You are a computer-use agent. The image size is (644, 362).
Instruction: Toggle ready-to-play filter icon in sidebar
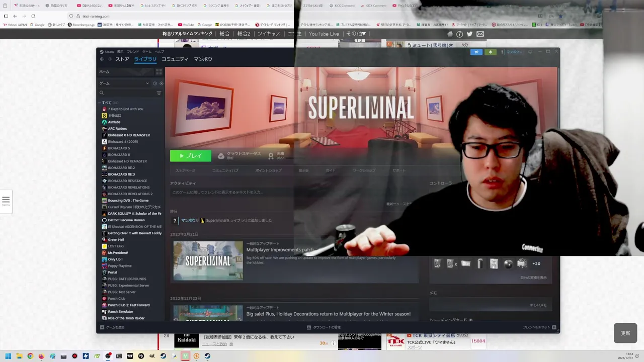point(161,83)
